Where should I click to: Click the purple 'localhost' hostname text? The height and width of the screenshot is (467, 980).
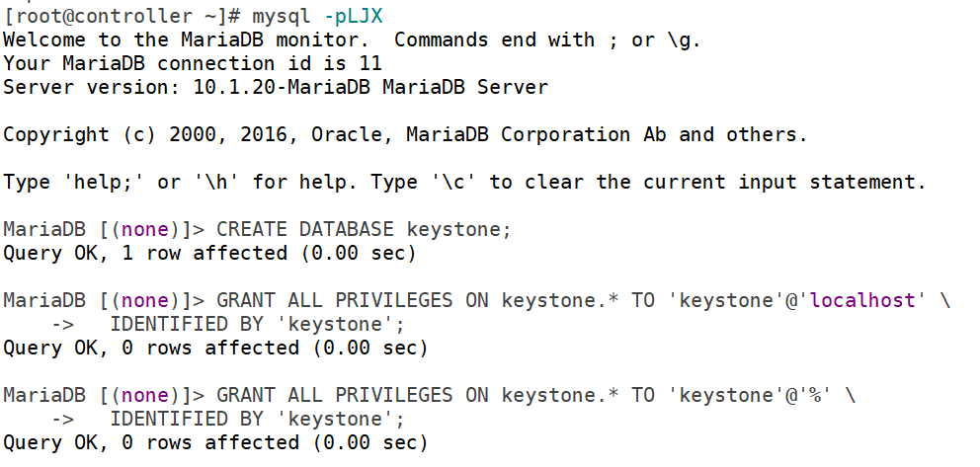tap(862, 300)
